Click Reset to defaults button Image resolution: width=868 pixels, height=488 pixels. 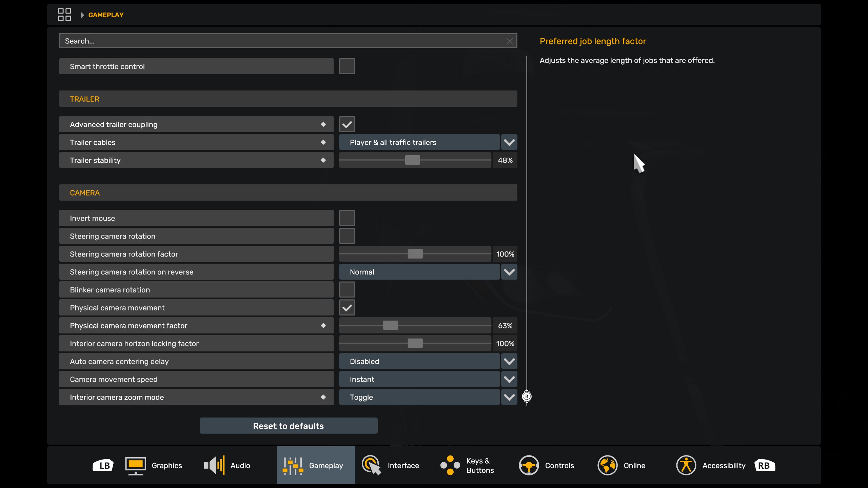289,426
